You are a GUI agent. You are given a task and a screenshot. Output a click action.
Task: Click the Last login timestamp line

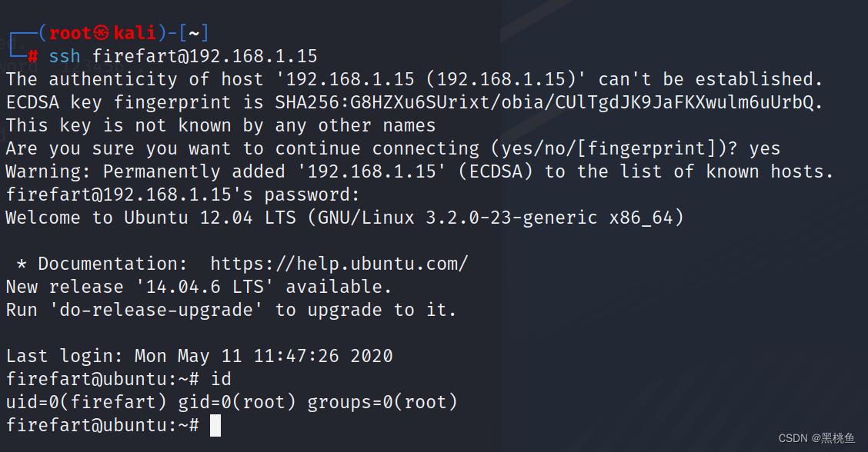[199, 356]
